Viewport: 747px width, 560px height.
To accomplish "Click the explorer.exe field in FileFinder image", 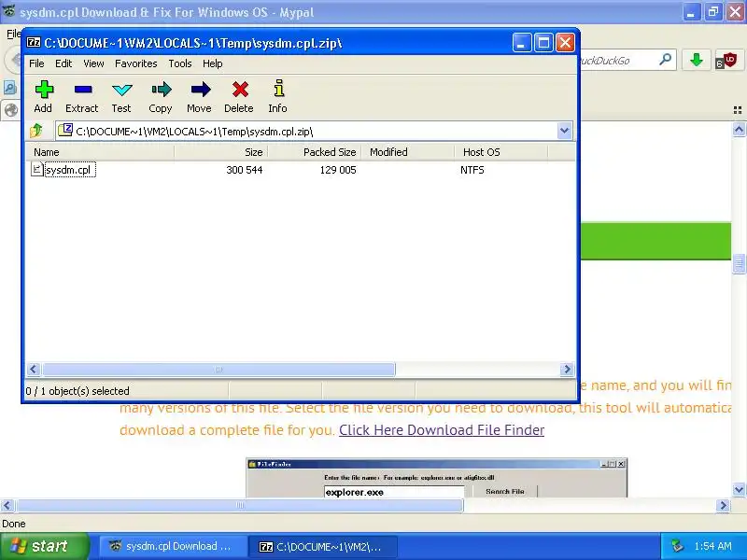I will [x=393, y=492].
